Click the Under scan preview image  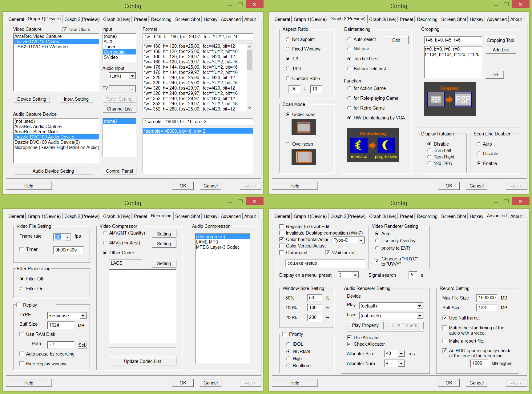point(304,127)
